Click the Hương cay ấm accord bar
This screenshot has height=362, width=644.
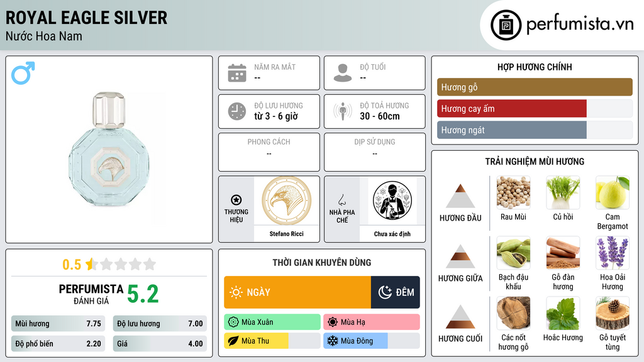[x=535, y=109]
